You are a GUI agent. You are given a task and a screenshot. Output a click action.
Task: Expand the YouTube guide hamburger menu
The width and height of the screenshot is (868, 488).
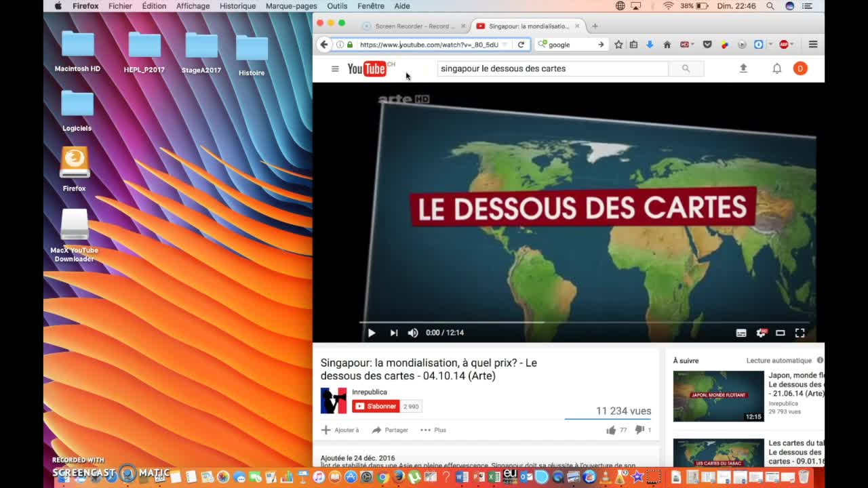point(334,68)
